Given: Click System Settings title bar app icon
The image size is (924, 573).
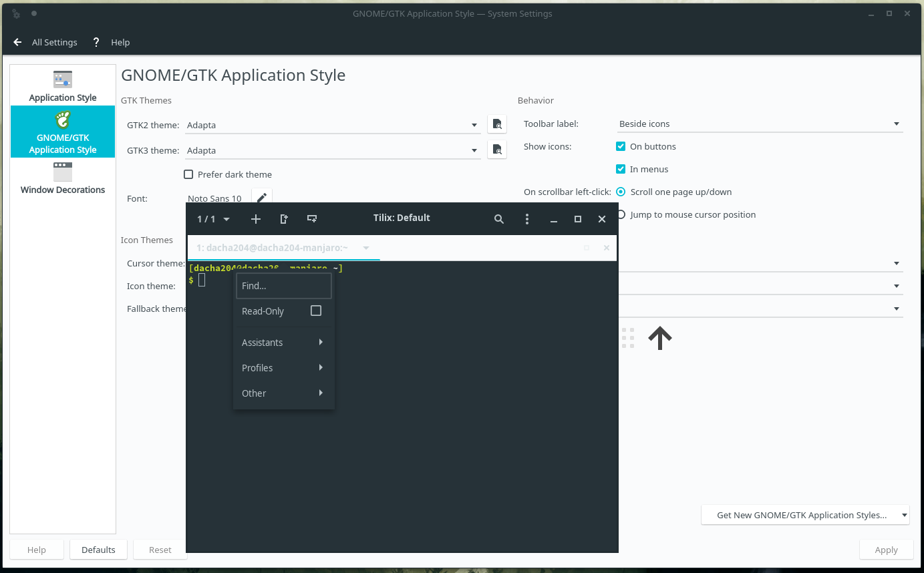Looking at the screenshot, I should pyautogui.click(x=16, y=13).
